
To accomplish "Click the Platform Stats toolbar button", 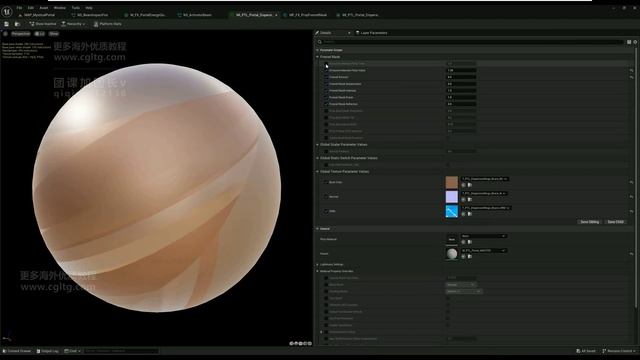I will click(108, 24).
